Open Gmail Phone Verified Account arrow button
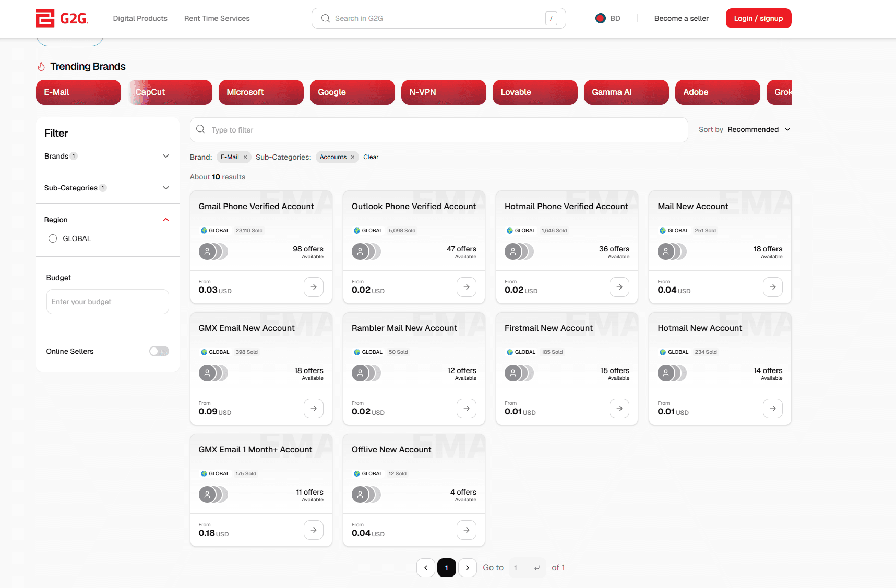Screen dimensions: 896x588 pyautogui.click(x=314, y=287)
